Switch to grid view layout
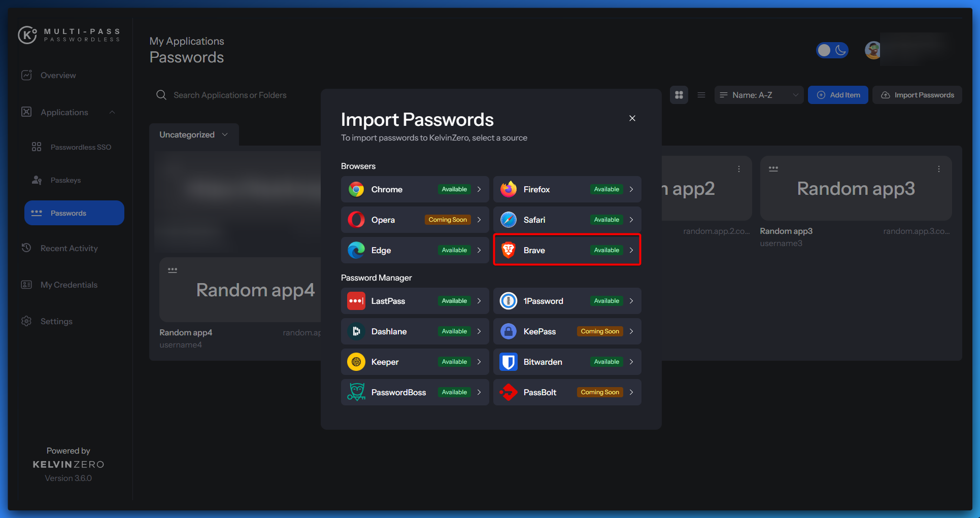 tap(679, 95)
